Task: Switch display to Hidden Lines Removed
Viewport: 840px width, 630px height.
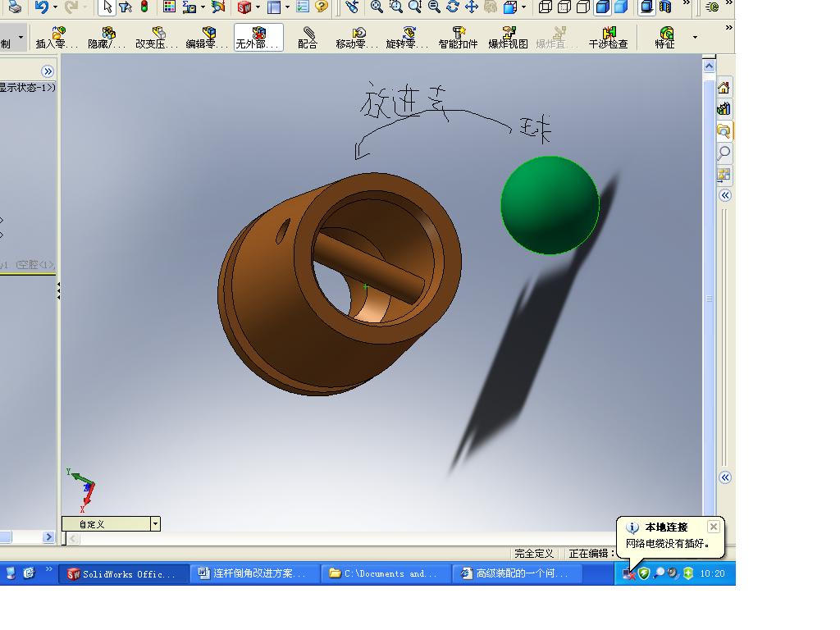Action: pyautogui.click(x=583, y=7)
